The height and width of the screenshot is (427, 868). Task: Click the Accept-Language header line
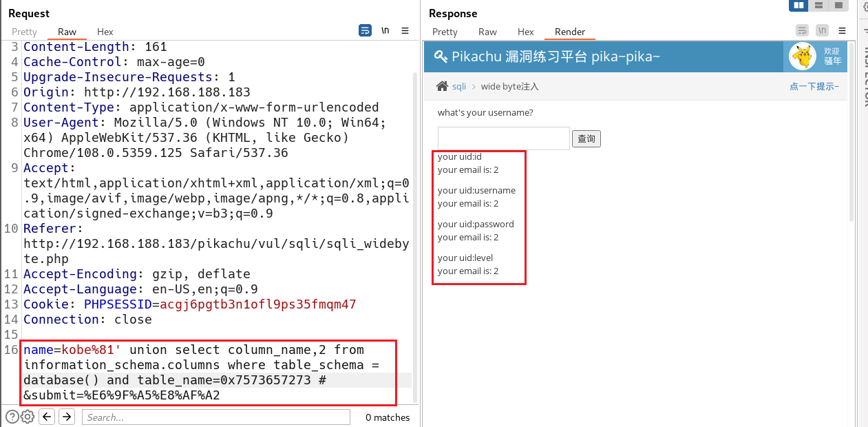point(141,289)
